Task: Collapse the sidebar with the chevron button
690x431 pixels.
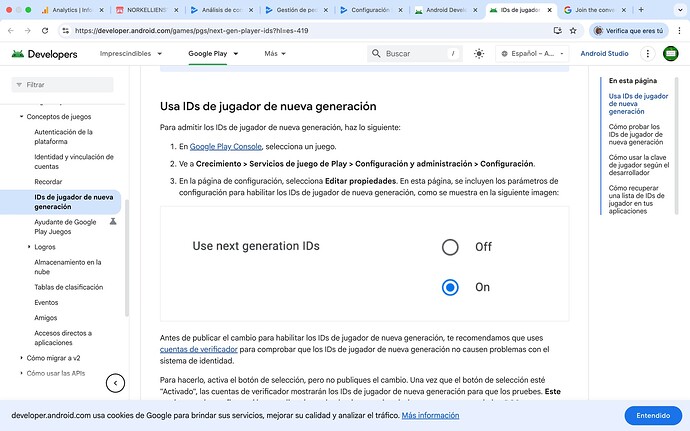Action: [x=116, y=382]
